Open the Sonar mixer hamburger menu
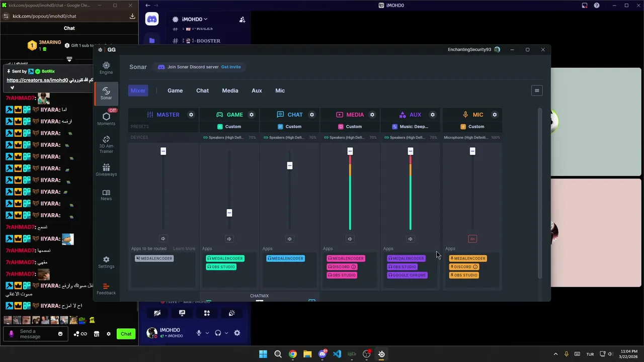 click(x=537, y=90)
